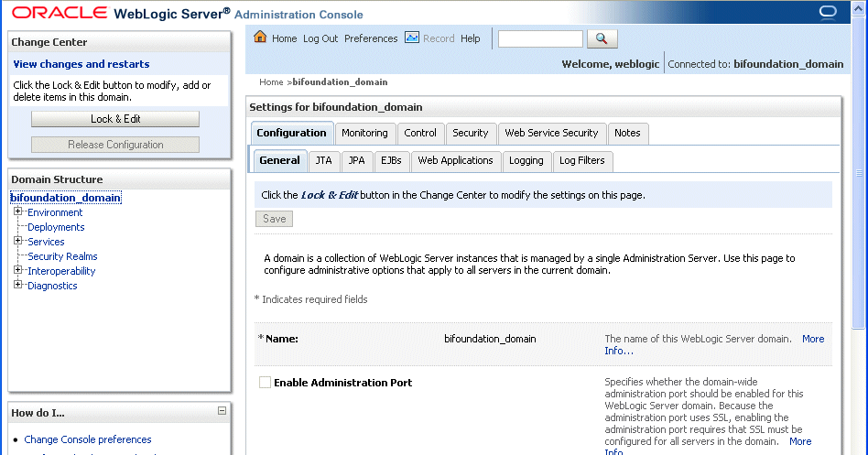Viewport: 868px width, 455px height.
Task: Click the bifoundation_domain Name value text
Action: point(490,339)
